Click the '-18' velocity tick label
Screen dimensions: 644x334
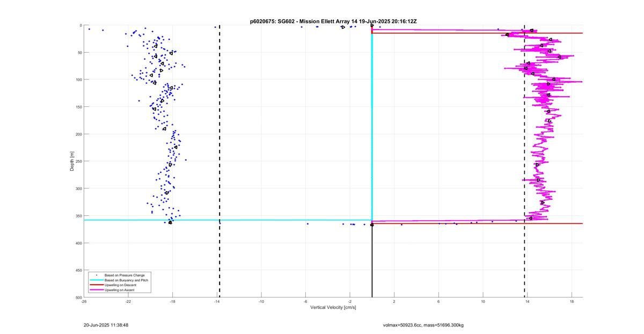coord(173,301)
